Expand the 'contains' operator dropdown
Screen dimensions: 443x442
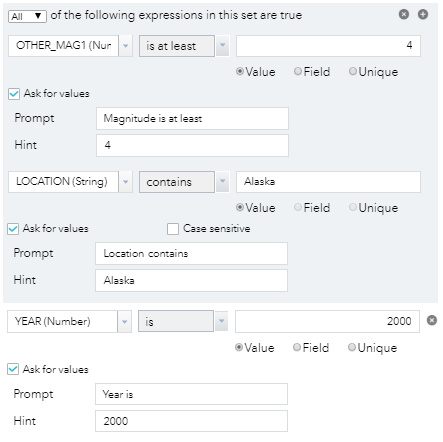(223, 182)
